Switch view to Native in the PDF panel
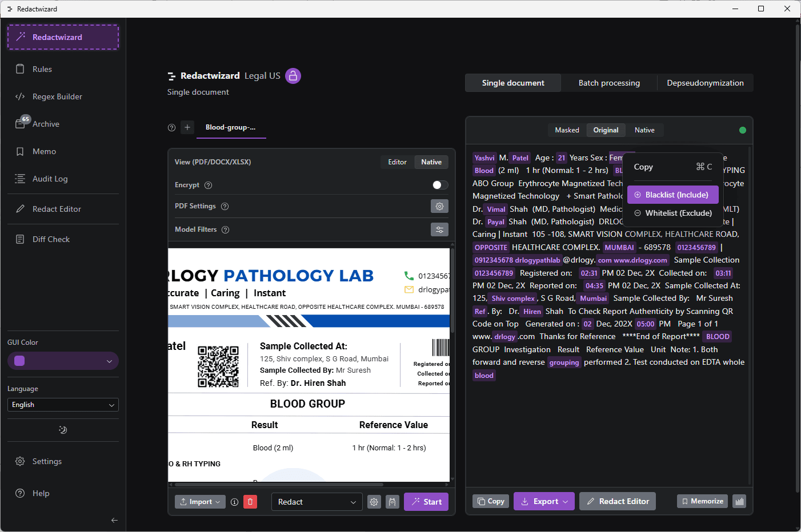Viewport: 801px width, 532px height. coord(431,162)
